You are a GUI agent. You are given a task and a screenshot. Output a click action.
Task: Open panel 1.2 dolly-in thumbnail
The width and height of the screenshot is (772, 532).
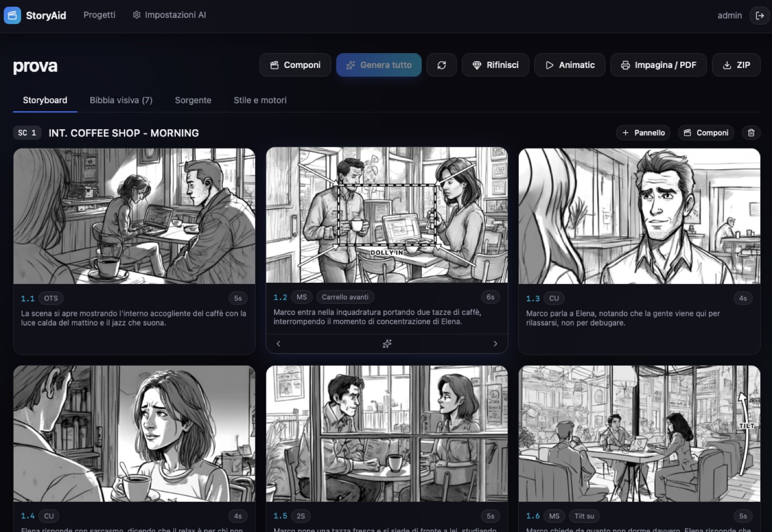387,215
